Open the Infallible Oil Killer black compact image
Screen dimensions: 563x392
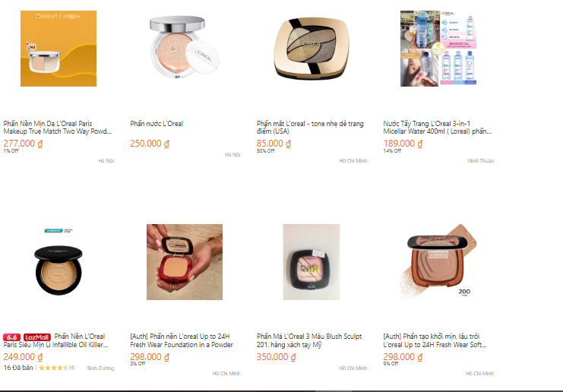[x=59, y=262]
